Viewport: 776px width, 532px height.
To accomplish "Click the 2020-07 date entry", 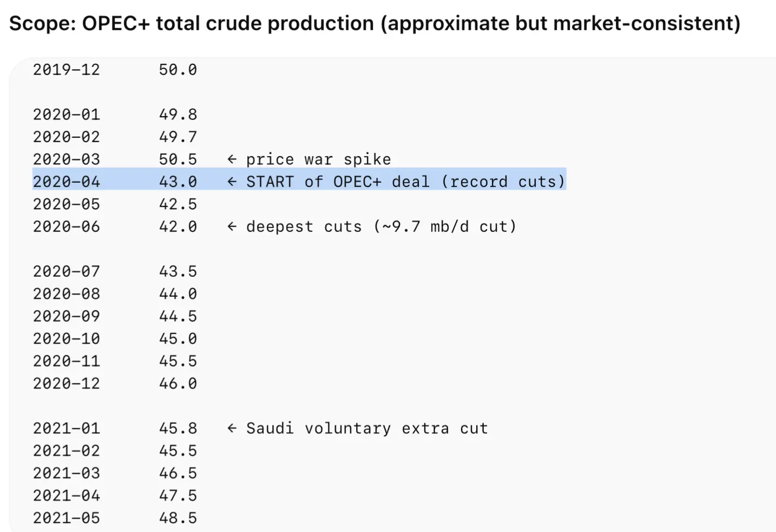I will pos(67,271).
